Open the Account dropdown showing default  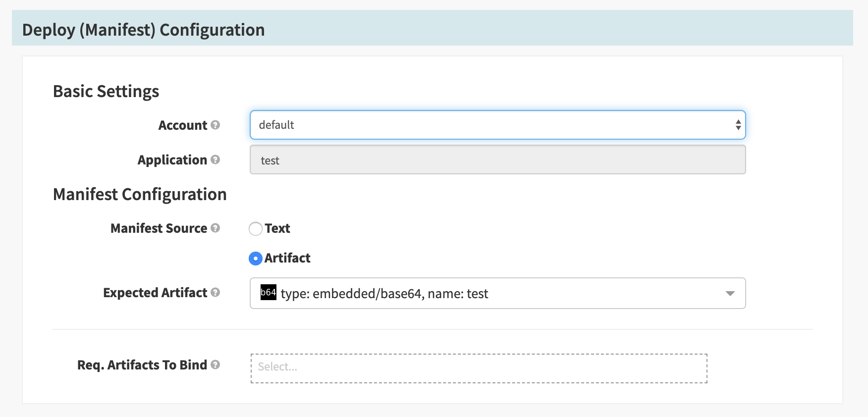point(497,125)
